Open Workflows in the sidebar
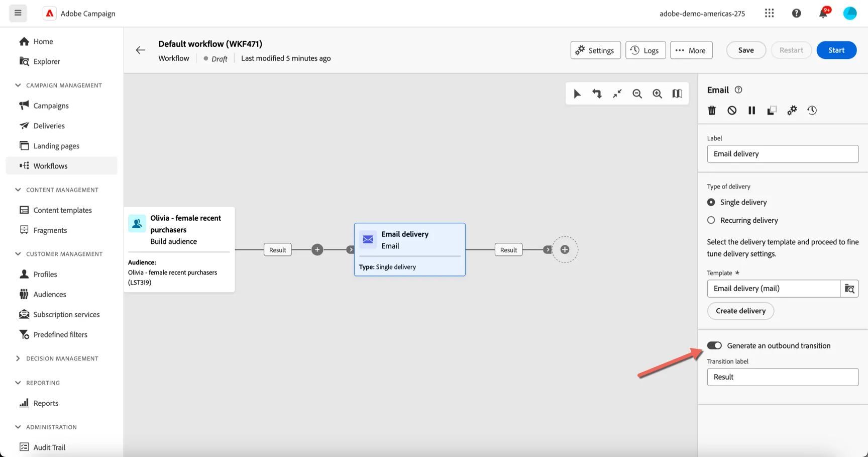The image size is (868, 457). click(61, 166)
